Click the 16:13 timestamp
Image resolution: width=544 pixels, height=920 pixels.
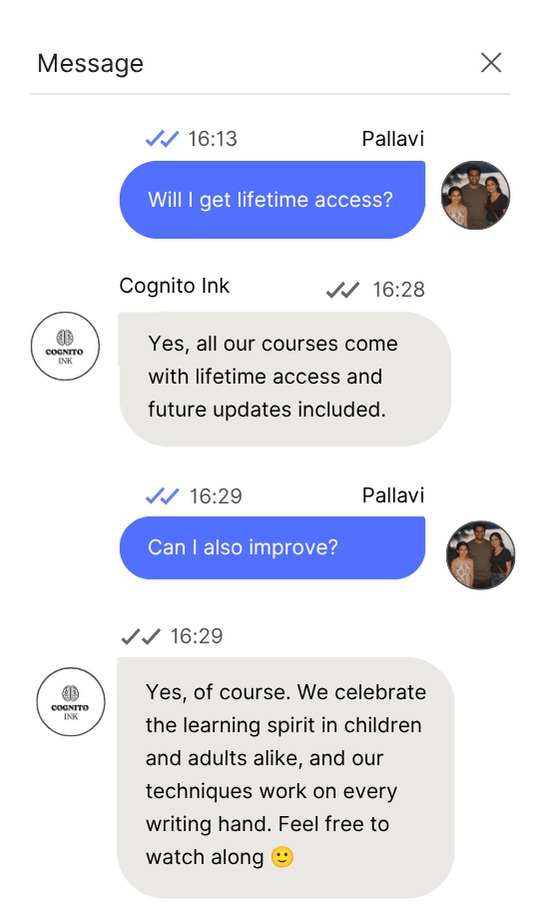(212, 139)
